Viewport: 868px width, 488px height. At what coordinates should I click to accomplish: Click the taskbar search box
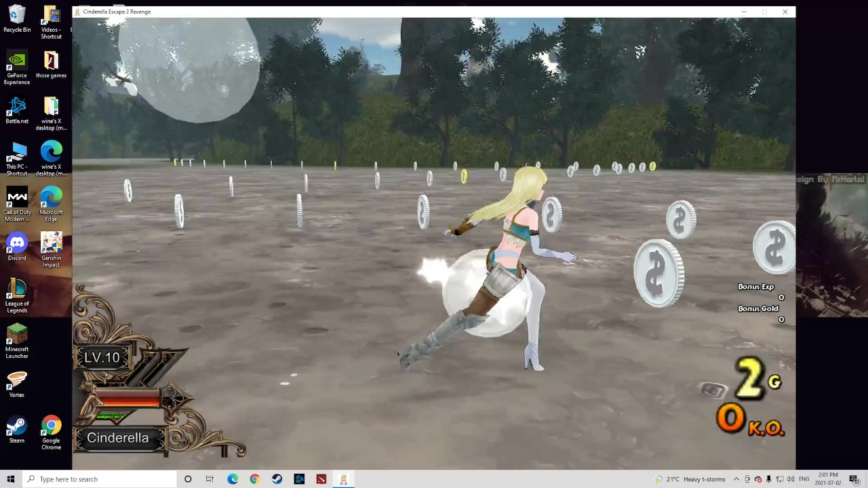(x=99, y=479)
